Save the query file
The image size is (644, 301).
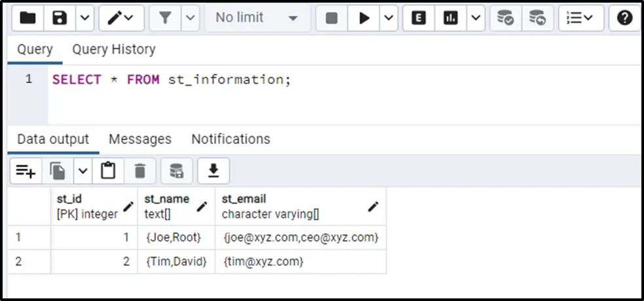coord(60,18)
